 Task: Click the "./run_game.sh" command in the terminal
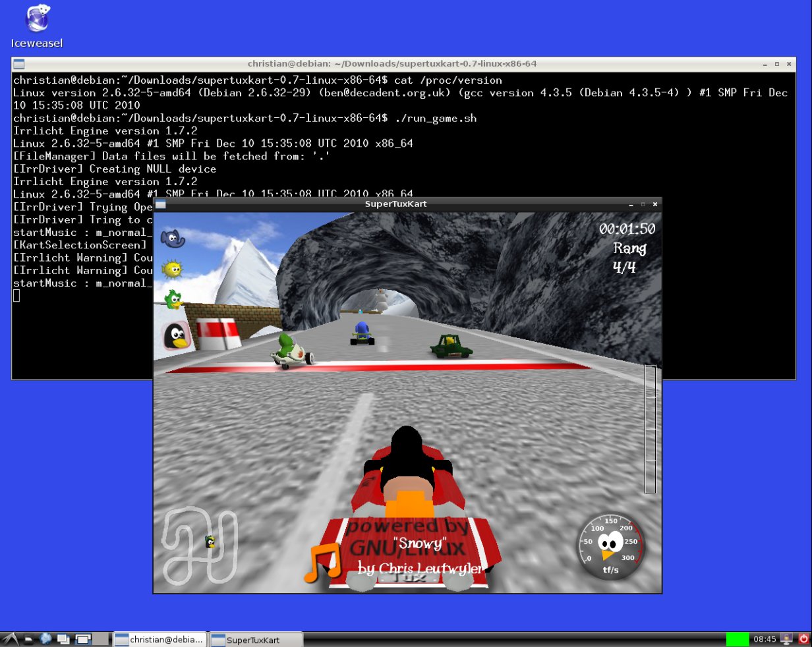(435, 119)
